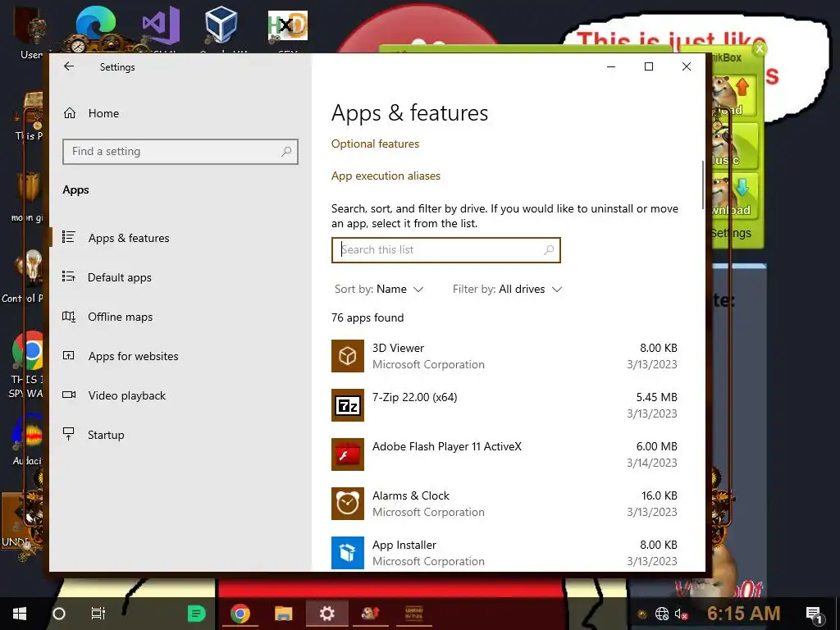Click Settings gear on taskbar
840x630 pixels.
tap(326, 614)
